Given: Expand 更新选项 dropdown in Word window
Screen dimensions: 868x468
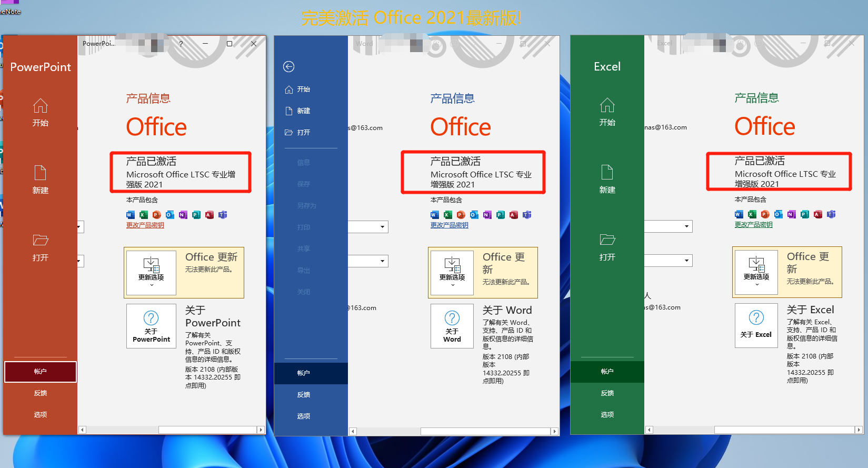Looking at the screenshot, I should coord(452,273).
